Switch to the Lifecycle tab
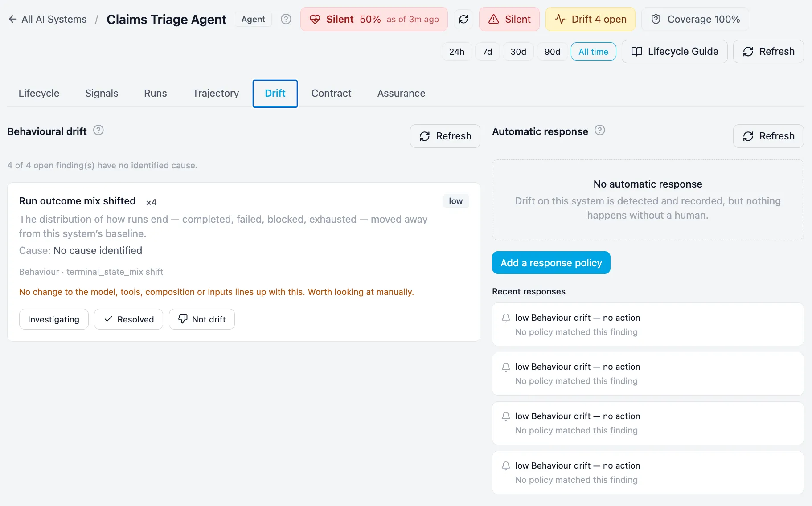 (39, 93)
